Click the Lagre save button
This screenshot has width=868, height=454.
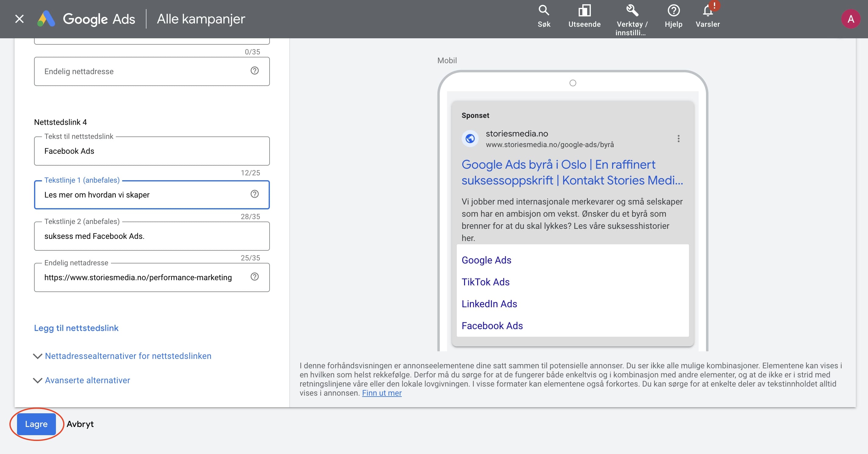point(36,424)
